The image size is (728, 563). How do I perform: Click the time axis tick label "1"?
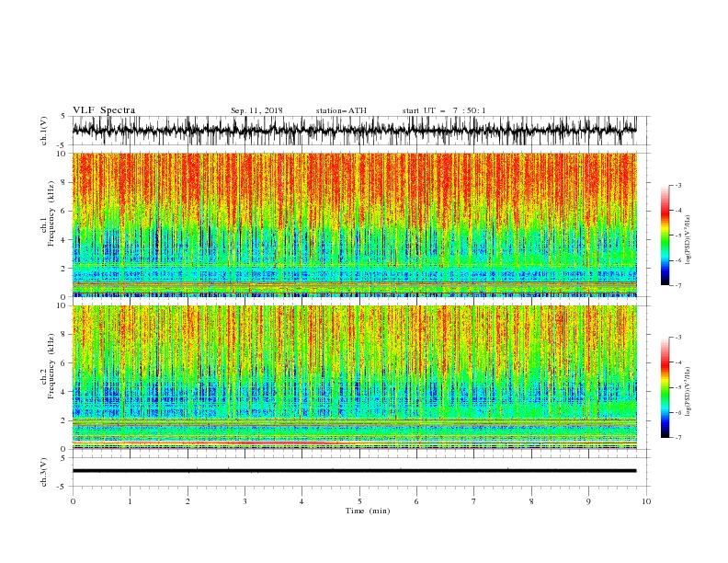[130, 501]
